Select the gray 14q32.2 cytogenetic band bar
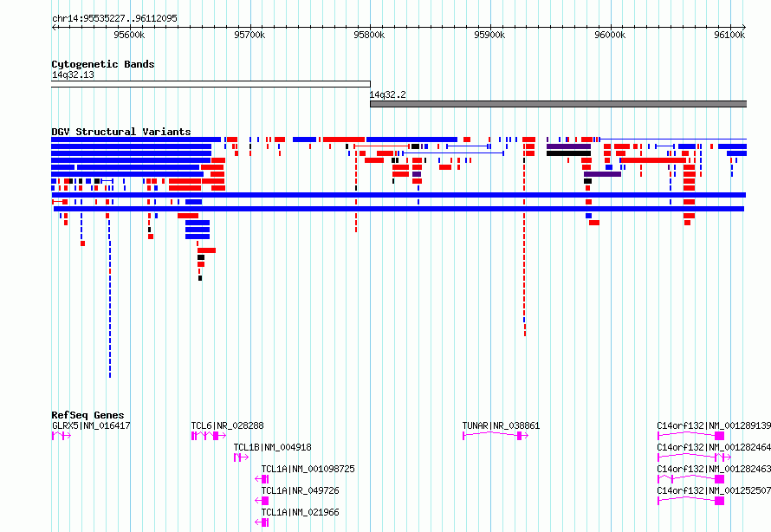The height and width of the screenshot is (532, 771). [x=558, y=104]
